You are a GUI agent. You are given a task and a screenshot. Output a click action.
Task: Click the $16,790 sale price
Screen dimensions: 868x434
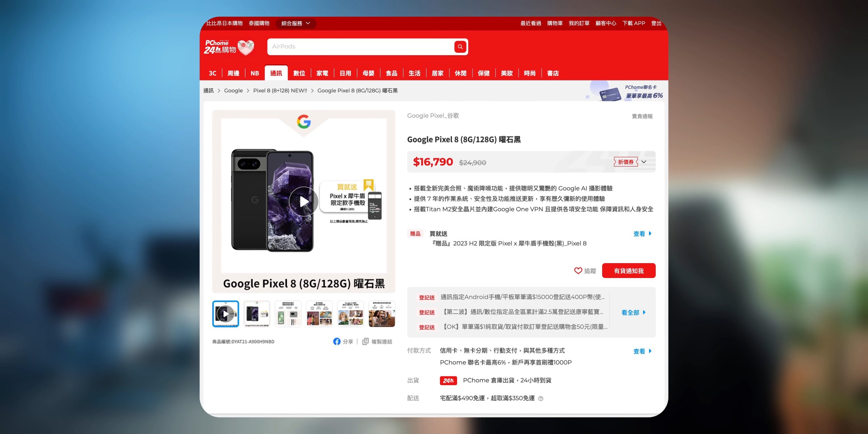tap(433, 162)
